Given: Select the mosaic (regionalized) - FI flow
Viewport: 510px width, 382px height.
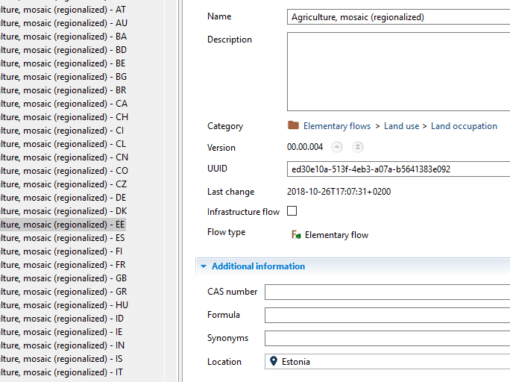Looking at the screenshot, I should (x=61, y=251).
